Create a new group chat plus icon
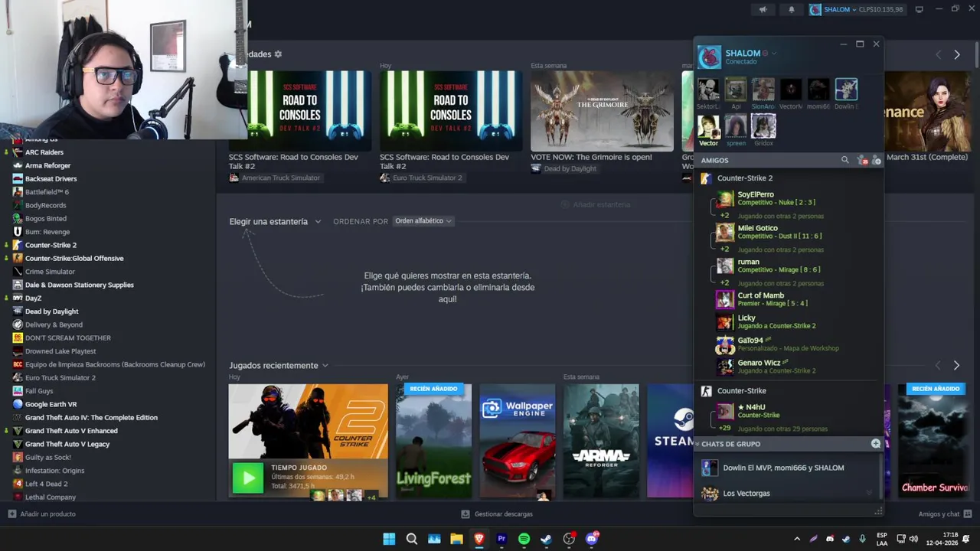980x551 pixels. [876, 444]
